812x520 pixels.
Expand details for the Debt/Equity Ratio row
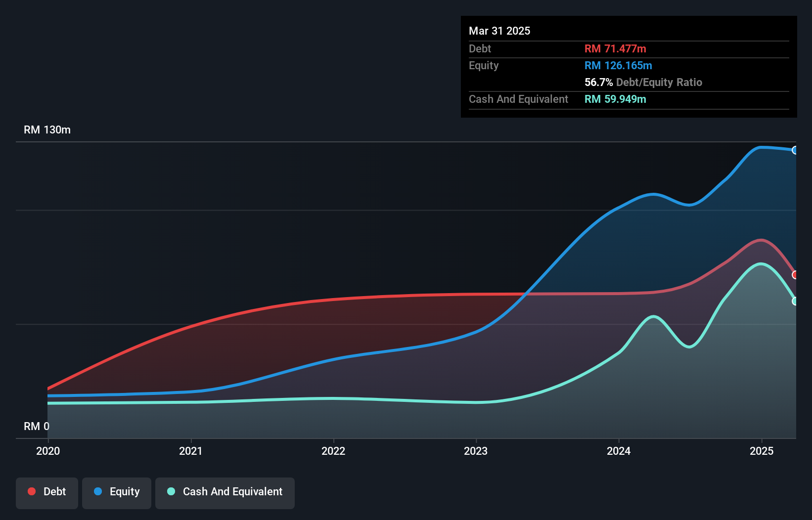tap(643, 82)
